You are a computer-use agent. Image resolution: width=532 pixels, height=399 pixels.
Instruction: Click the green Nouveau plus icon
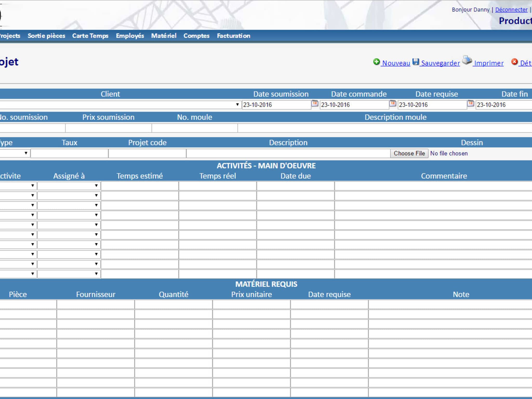376,62
